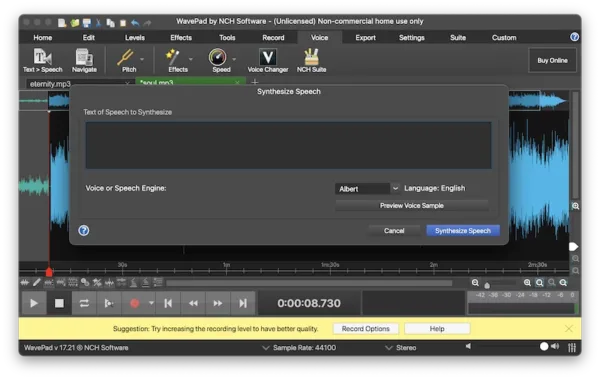Toggle loop playback mode
Image resolution: width=600 pixels, height=379 pixels.
click(x=84, y=303)
